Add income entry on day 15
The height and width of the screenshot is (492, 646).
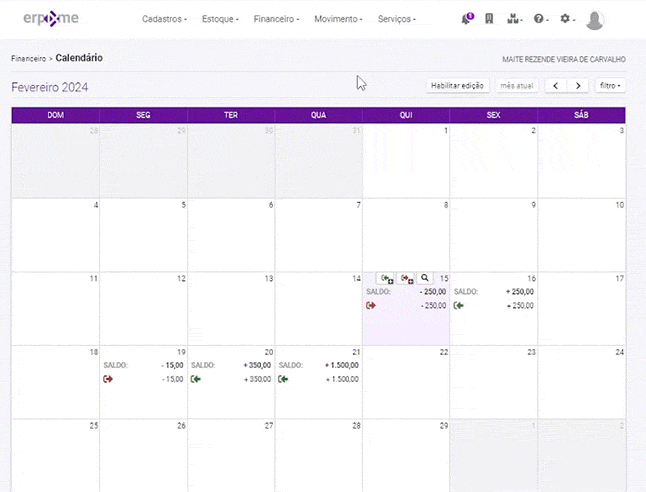click(x=387, y=278)
